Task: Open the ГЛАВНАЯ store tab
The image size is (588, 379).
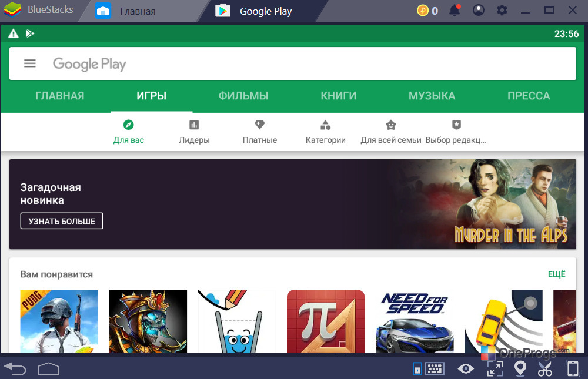Action: 59,96
